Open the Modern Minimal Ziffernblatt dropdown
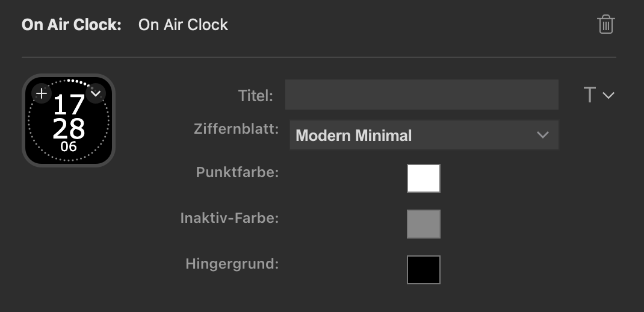The height and width of the screenshot is (312, 644). (424, 135)
